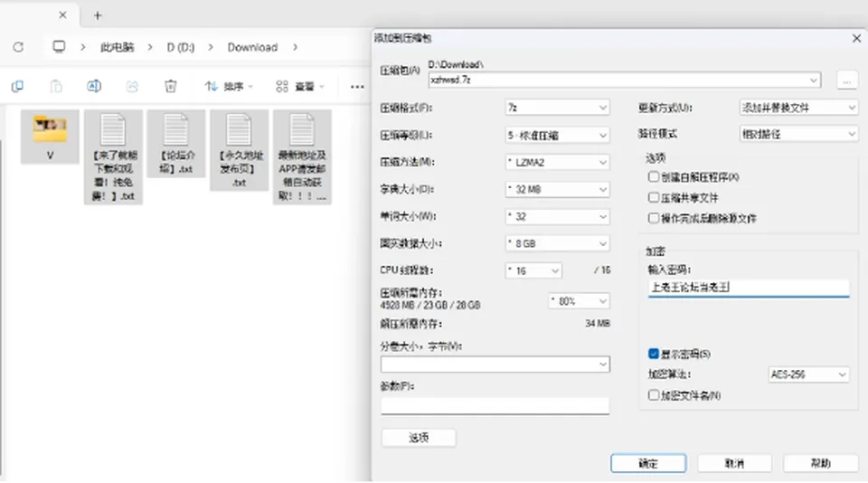Image resolution: width=868 pixels, height=483 pixels.
Task: Click the delete trash can icon
Action: 171,86
